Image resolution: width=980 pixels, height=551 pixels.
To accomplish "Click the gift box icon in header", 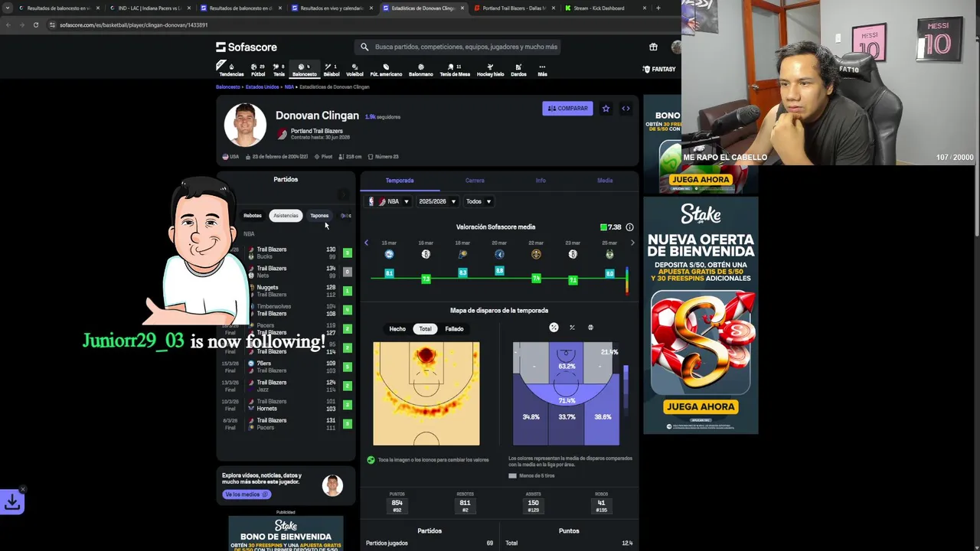I will [x=653, y=47].
